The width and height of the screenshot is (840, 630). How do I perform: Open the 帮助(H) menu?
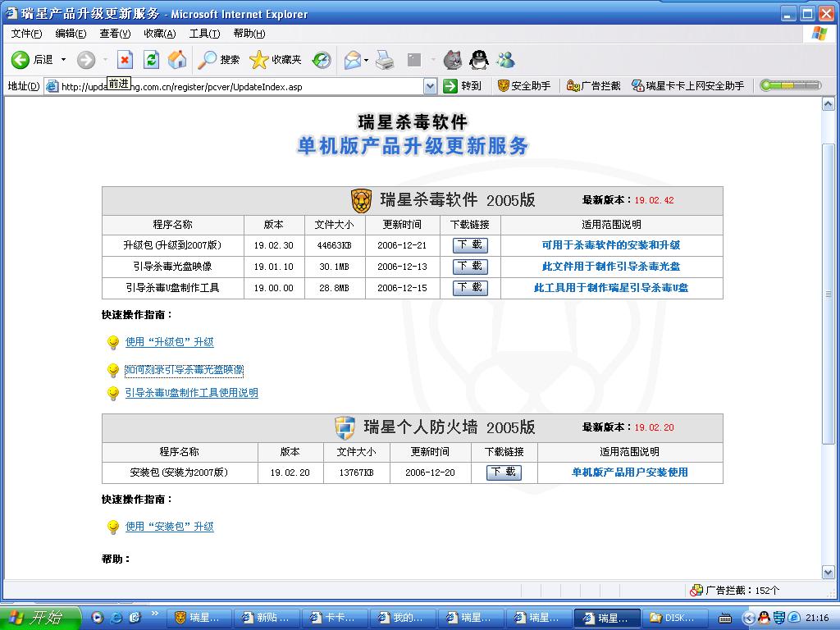point(249,33)
